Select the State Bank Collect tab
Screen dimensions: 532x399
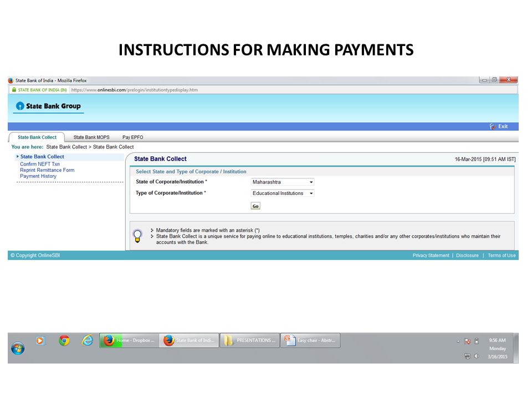(x=37, y=137)
